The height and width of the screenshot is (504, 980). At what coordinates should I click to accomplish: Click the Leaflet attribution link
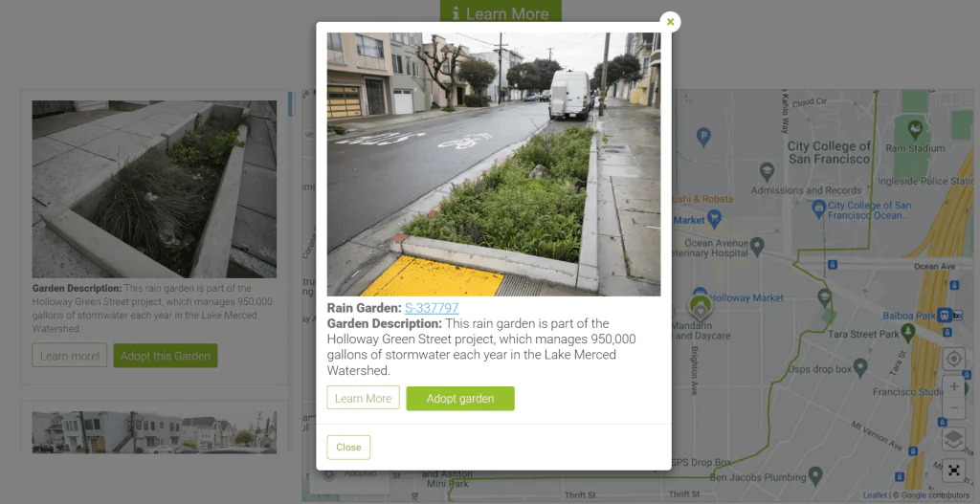(x=875, y=495)
